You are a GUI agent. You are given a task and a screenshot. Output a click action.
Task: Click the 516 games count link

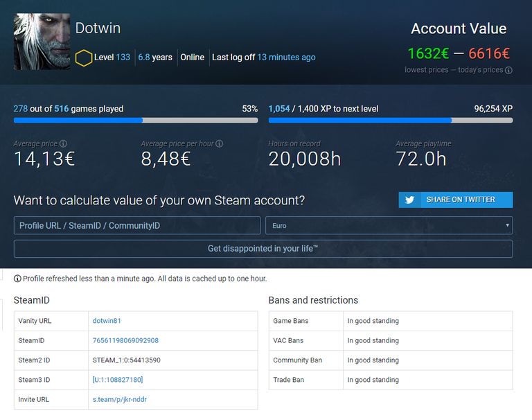tap(62, 109)
